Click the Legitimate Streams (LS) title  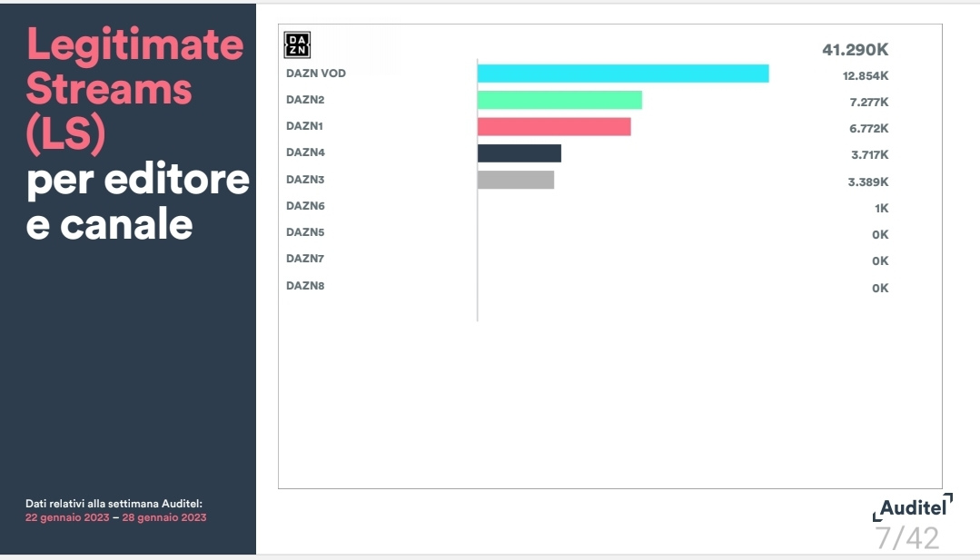point(134,90)
